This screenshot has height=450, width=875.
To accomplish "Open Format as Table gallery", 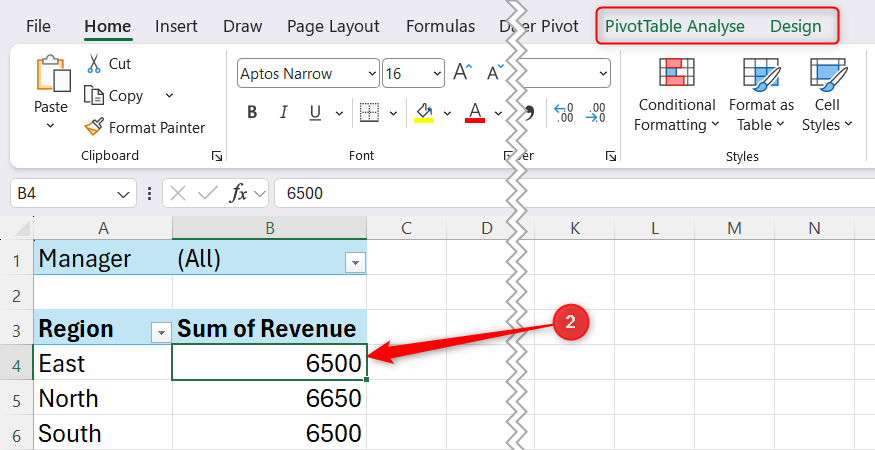I will coord(761,95).
